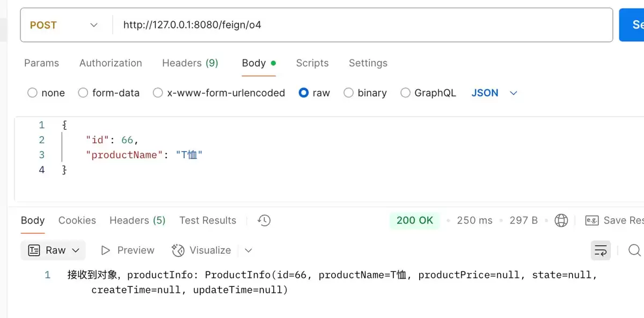Expand the Visualize options chevron

(x=248, y=250)
